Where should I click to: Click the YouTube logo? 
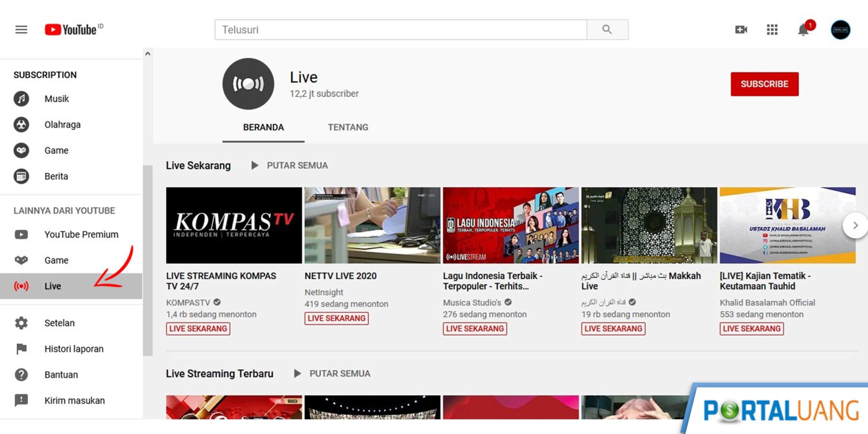pyautogui.click(x=71, y=30)
